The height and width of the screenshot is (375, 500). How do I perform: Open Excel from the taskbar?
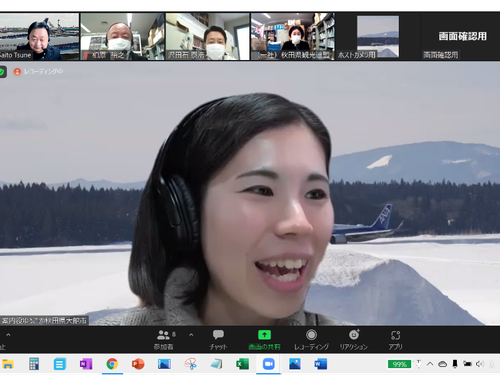point(242,364)
